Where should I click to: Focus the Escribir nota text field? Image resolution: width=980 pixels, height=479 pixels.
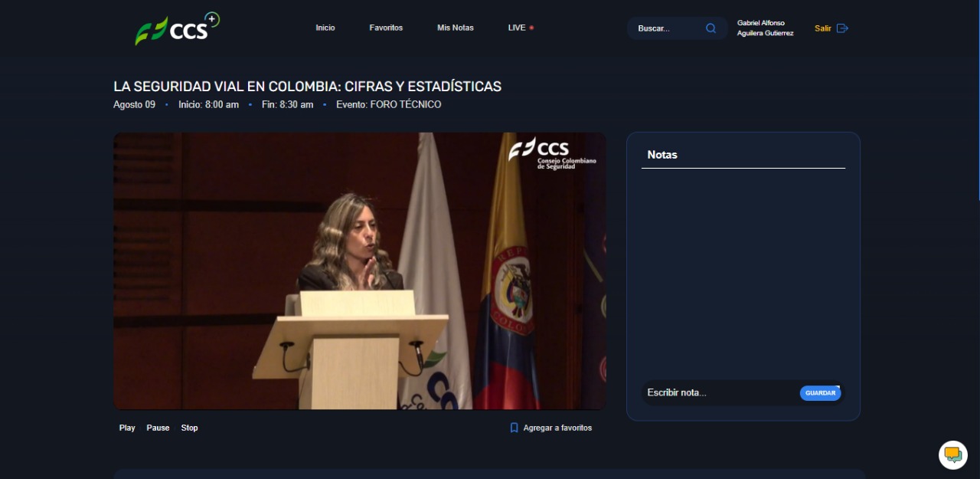click(718, 392)
